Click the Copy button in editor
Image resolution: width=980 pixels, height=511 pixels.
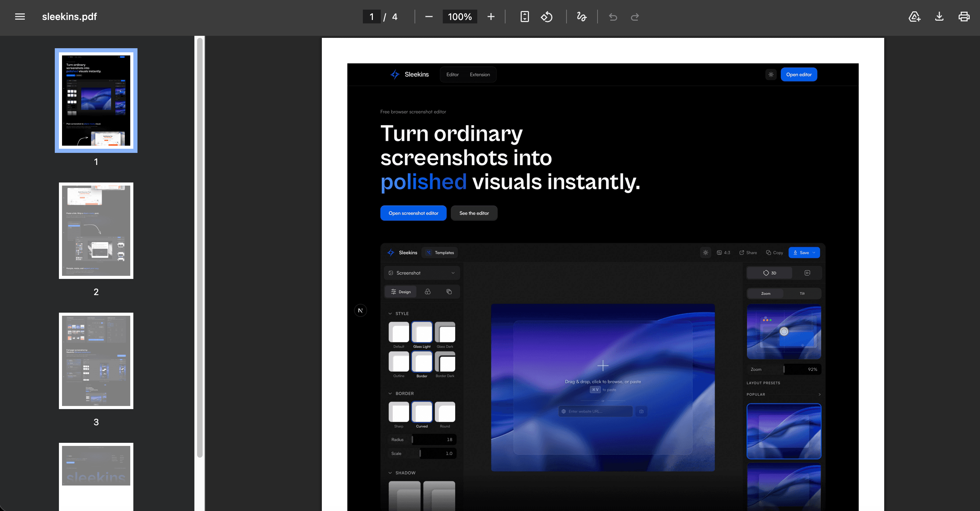click(x=775, y=252)
